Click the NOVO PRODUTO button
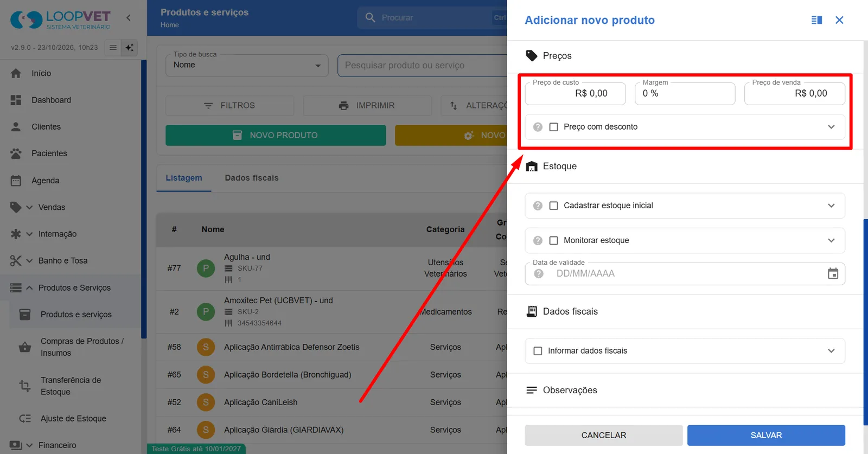 pyautogui.click(x=276, y=136)
